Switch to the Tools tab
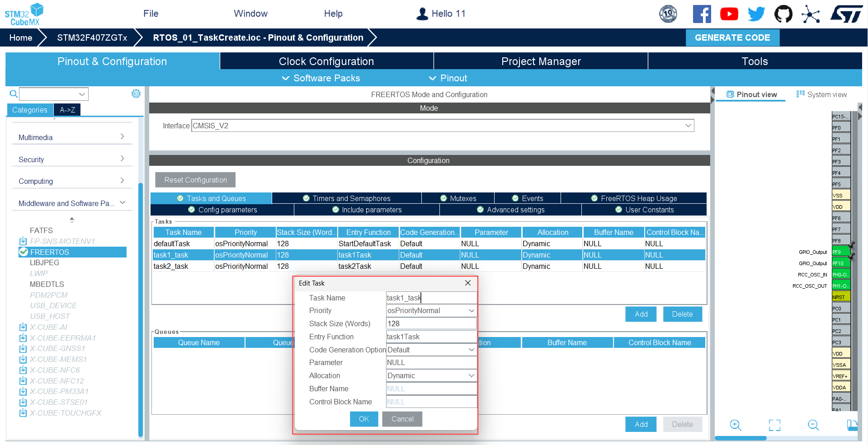868x445 pixels. point(755,61)
